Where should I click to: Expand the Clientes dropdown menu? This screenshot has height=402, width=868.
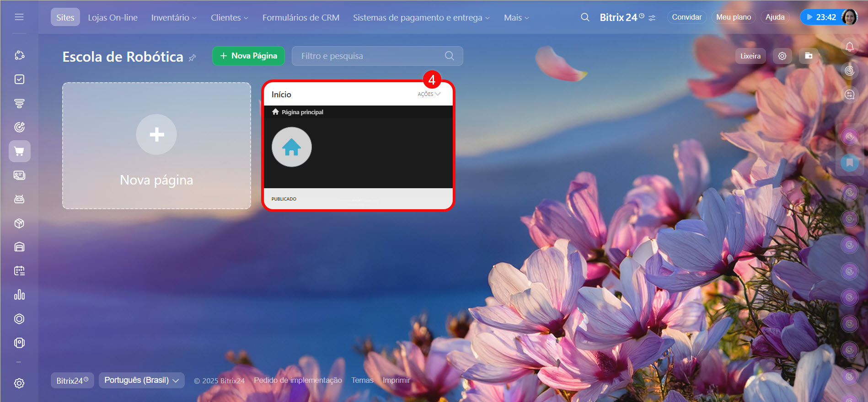pyautogui.click(x=229, y=17)
